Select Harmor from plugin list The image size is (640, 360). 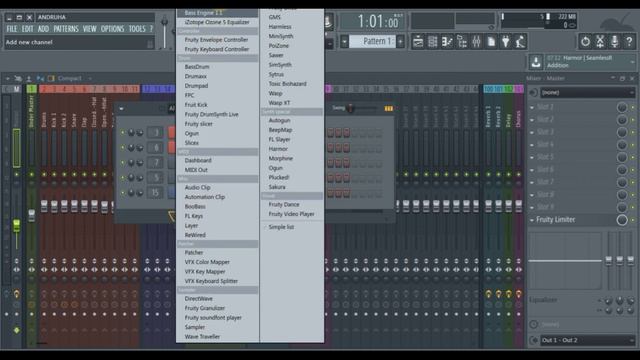(278, 149)
